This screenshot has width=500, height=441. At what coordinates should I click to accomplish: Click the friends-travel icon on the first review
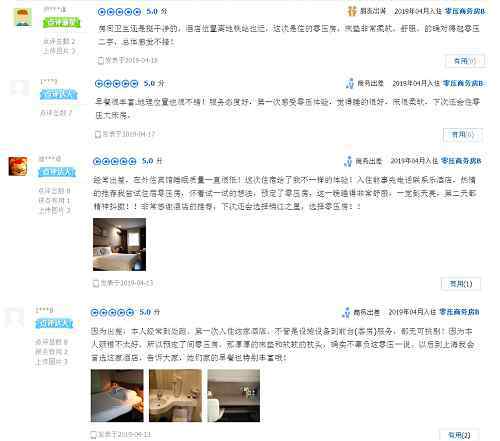coord(352,11)
